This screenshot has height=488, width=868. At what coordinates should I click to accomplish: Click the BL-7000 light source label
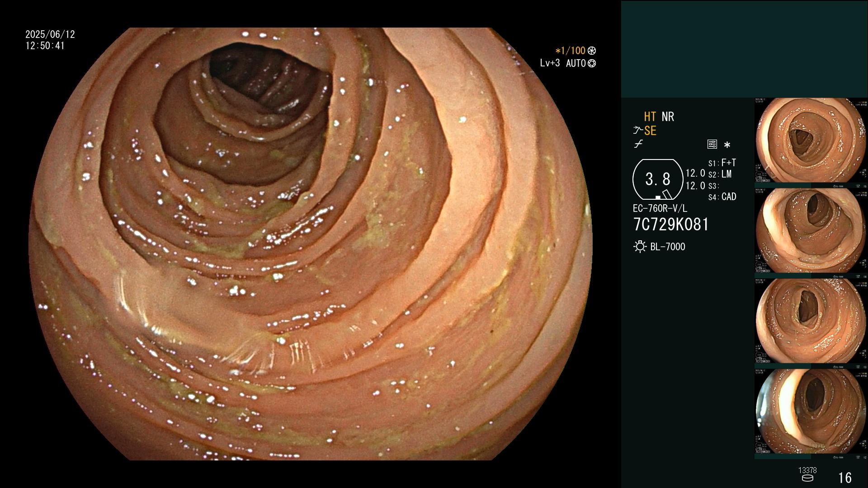pos(668,247)
